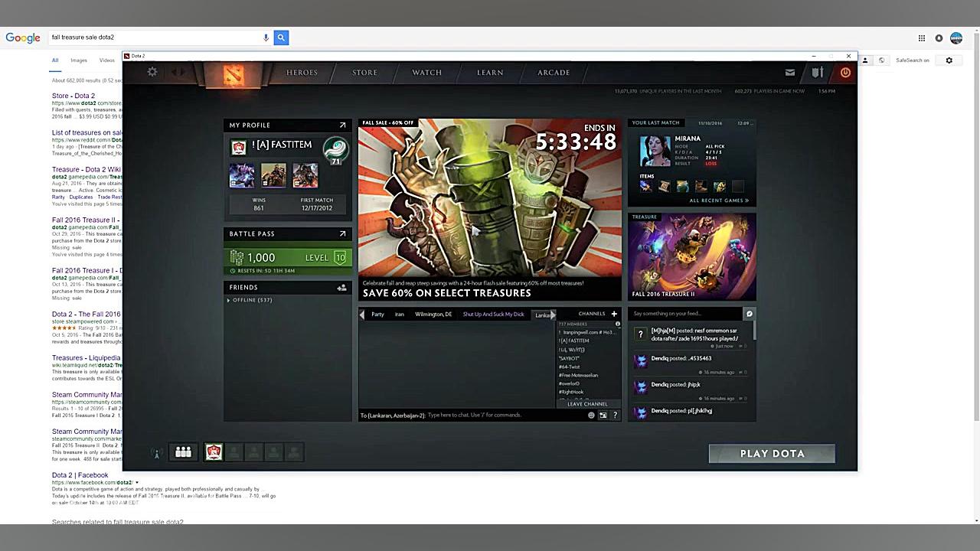The height and width of the screenshot is (551, 980).
Task: Expand Battle Pass with arrow icon
Action: pos(342,233)
